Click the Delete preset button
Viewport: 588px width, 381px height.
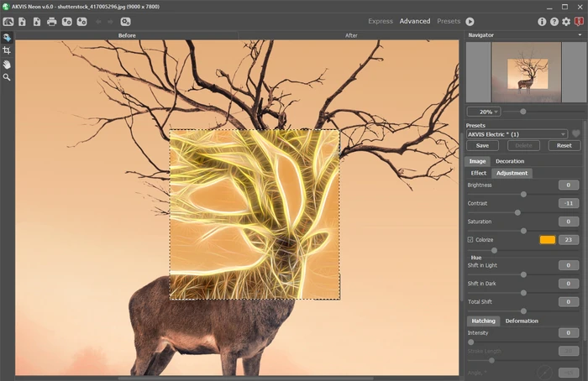click(523, 145)
